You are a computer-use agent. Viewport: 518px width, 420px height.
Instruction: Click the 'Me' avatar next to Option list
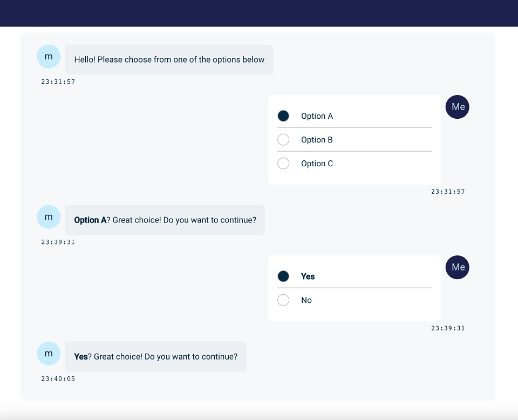(458, 107)
